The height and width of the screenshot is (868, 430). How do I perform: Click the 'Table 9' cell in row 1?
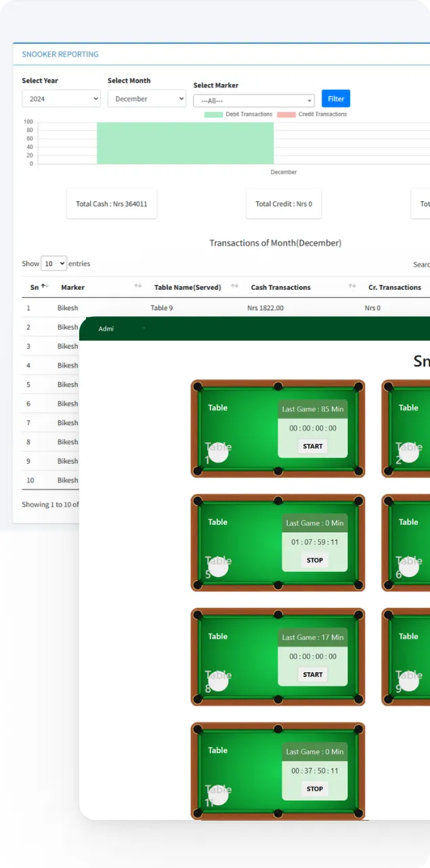[x=162, y=308]
